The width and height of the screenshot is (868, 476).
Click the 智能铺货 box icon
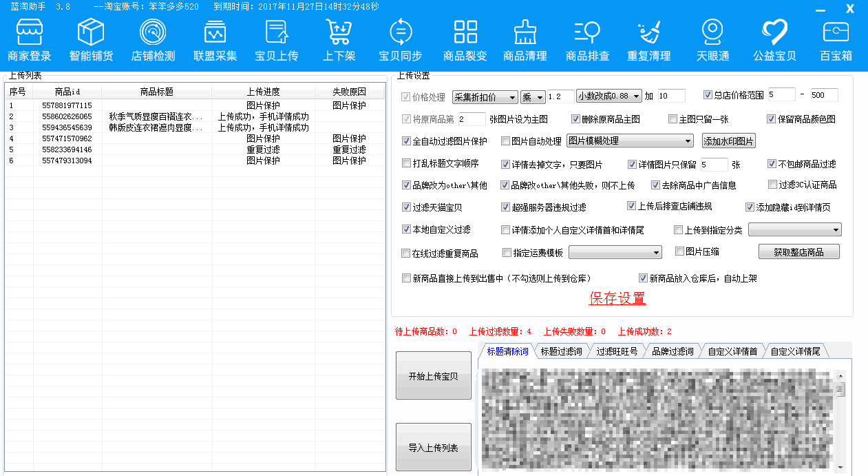tap(91, 33)
